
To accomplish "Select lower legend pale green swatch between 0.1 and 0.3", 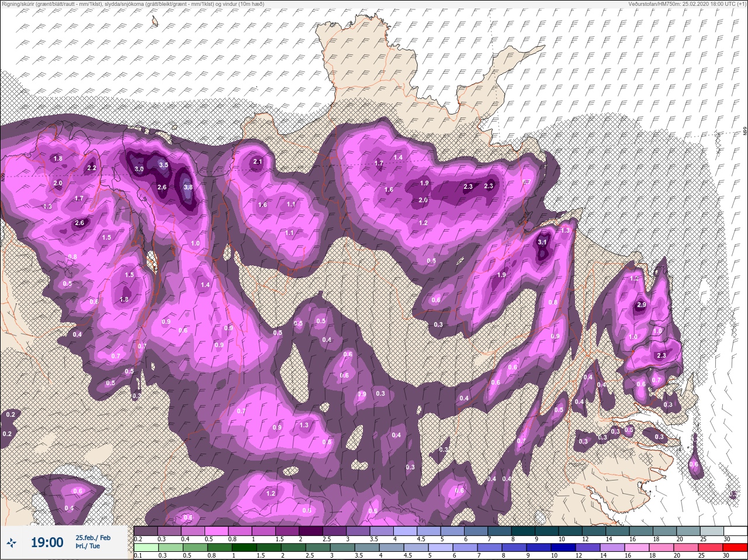I will point(146,548).
